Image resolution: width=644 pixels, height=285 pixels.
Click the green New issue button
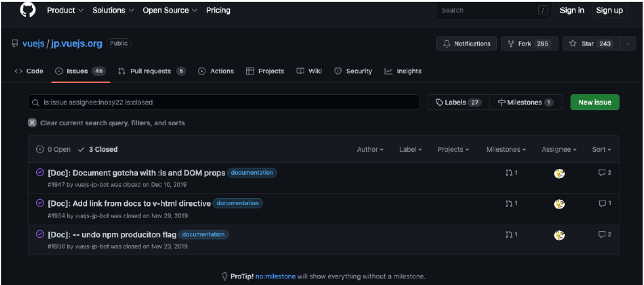pos(594,102)
